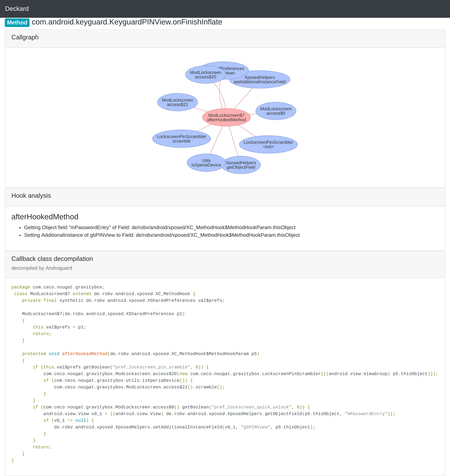Click the afterHookedMethod heading
The width and height of the screenshot is (450, 476).
(45, 217)
